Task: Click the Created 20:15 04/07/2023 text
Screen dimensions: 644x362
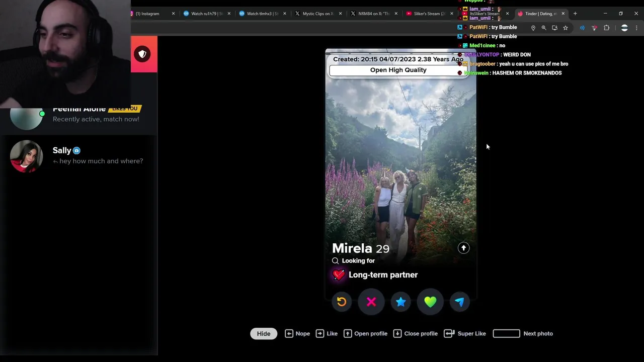Action: coord(398,59)
